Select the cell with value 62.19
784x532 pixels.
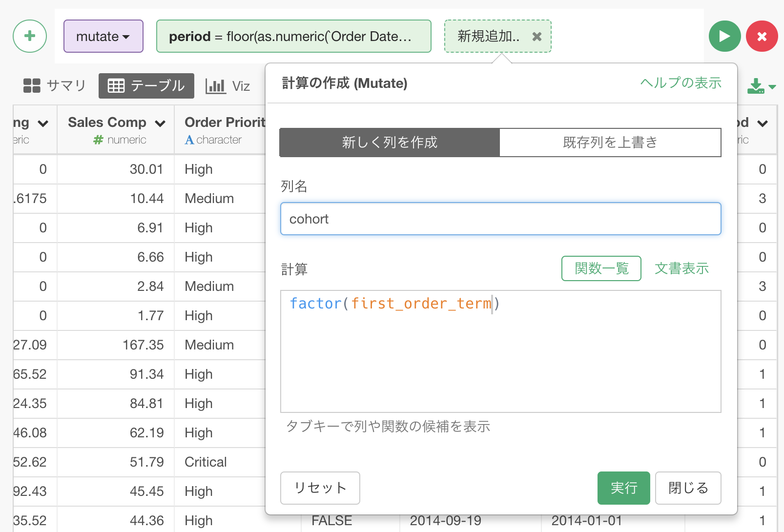tap(116, 433)
